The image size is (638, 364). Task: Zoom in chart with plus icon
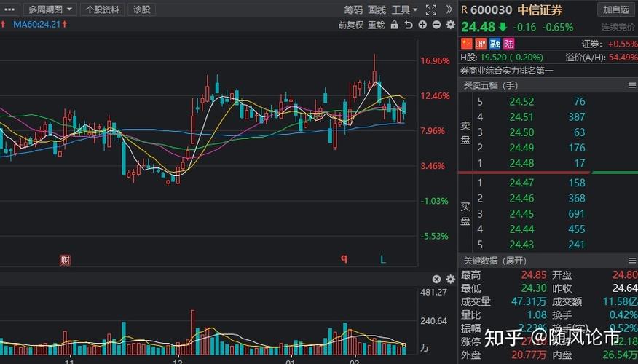[422, 25]
